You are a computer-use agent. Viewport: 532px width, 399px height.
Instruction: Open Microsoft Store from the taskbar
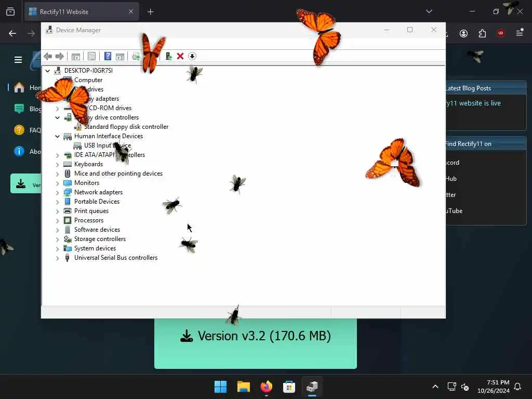289,387
